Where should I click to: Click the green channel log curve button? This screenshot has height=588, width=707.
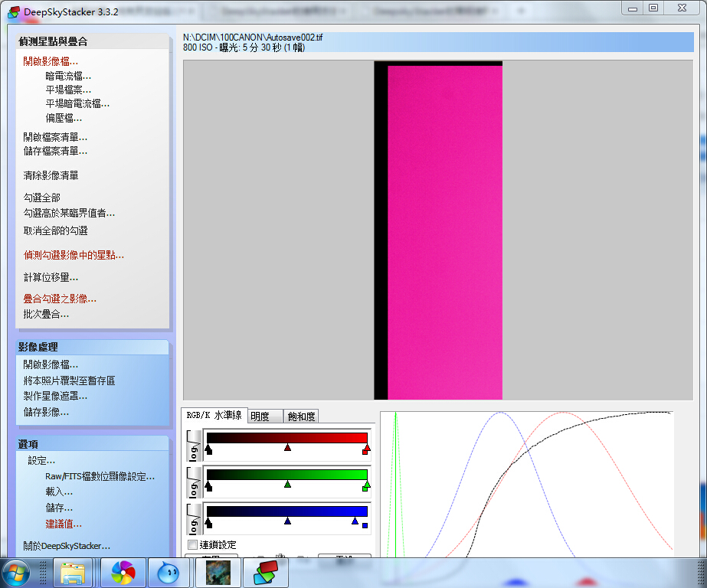tap(194, 482)
